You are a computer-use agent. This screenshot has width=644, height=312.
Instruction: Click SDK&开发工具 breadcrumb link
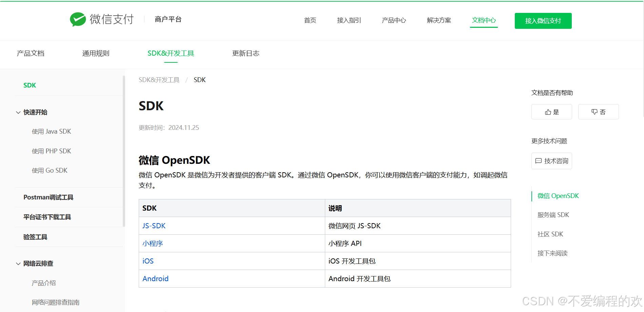point(159,80)
